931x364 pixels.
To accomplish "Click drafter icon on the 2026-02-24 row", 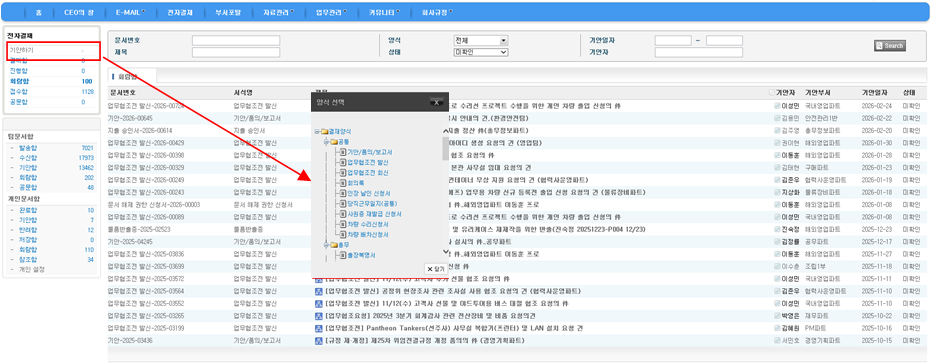I will 777,106.
